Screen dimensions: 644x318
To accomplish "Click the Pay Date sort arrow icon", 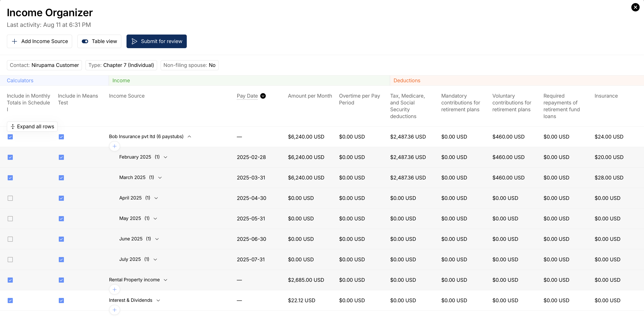I will (263, 96).
